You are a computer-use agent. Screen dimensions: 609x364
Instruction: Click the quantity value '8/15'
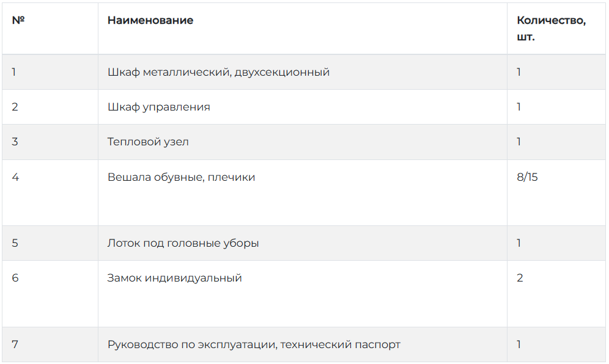click(527, 177)
